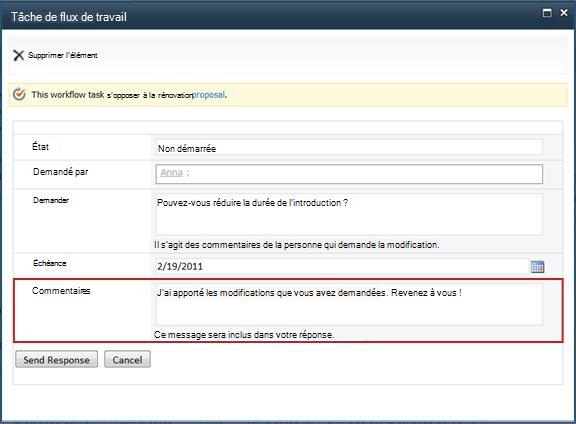Click the Échéance date field
The width and height of the screenshot is (576, 424).
pos(342,266)
